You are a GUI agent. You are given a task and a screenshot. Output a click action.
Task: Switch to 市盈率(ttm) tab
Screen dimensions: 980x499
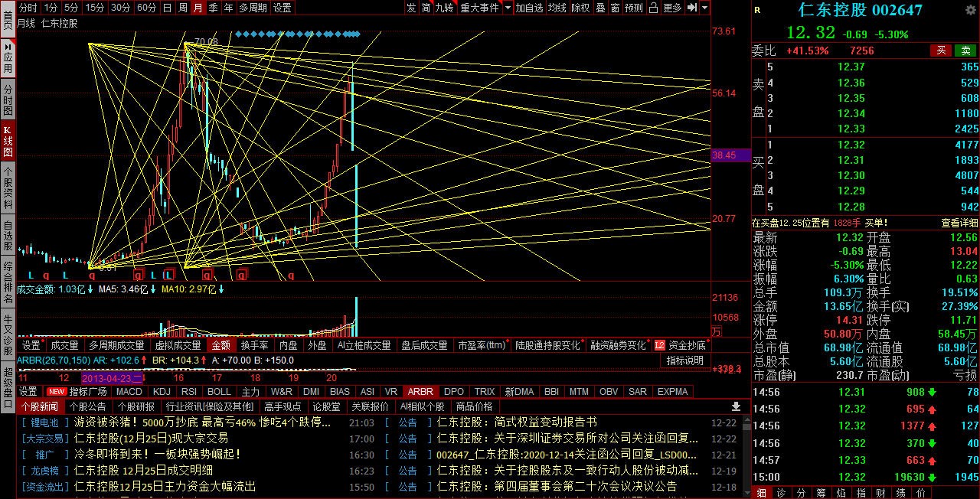click(x=482, y=345)
